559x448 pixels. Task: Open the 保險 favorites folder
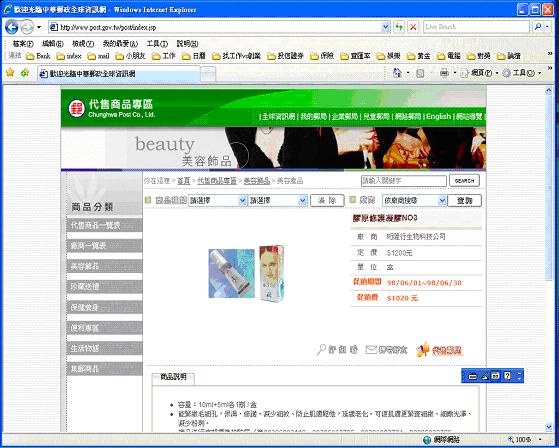point(322,56)
